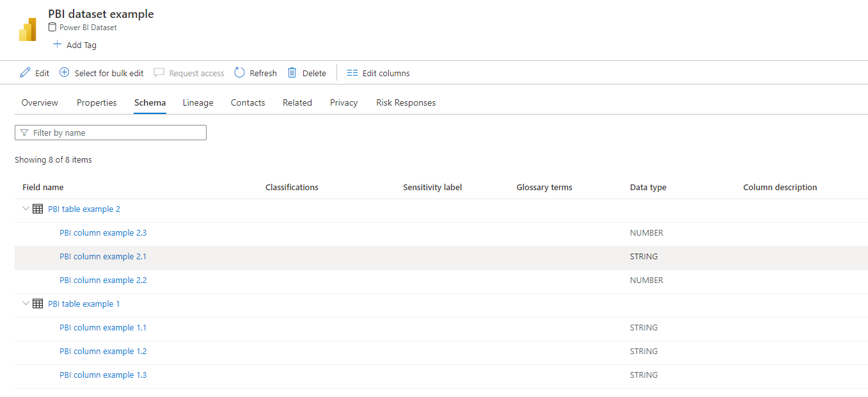Click the Showing 8 of 8 items text
Viewport: 868px width, 397px height.
click(x=53, y=160)
